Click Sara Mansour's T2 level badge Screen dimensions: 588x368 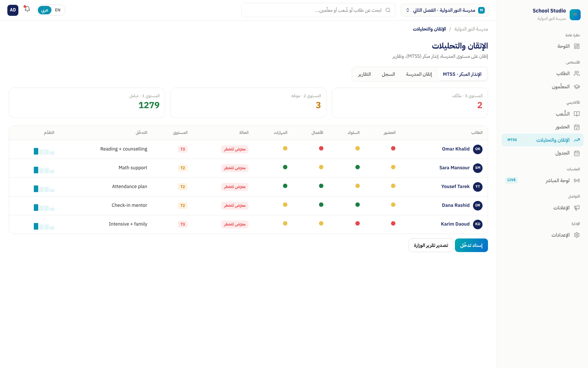pyautogui.click(x=183, y=168)
